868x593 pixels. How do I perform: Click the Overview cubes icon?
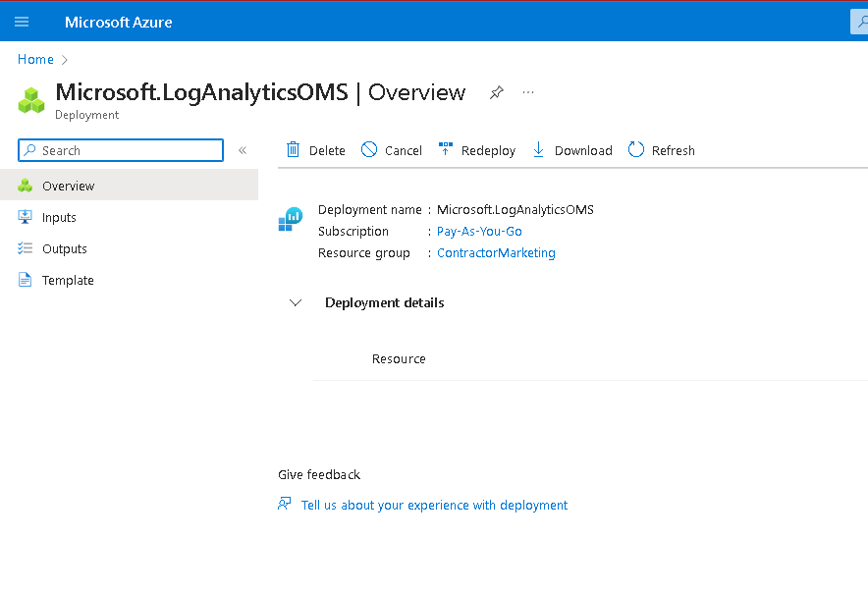pos(25,186)
